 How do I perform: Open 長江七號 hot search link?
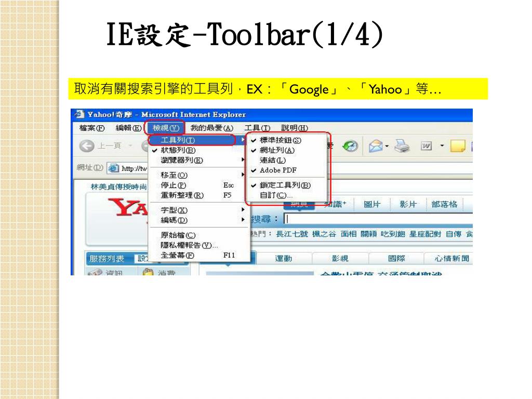(x=292, y=234)
